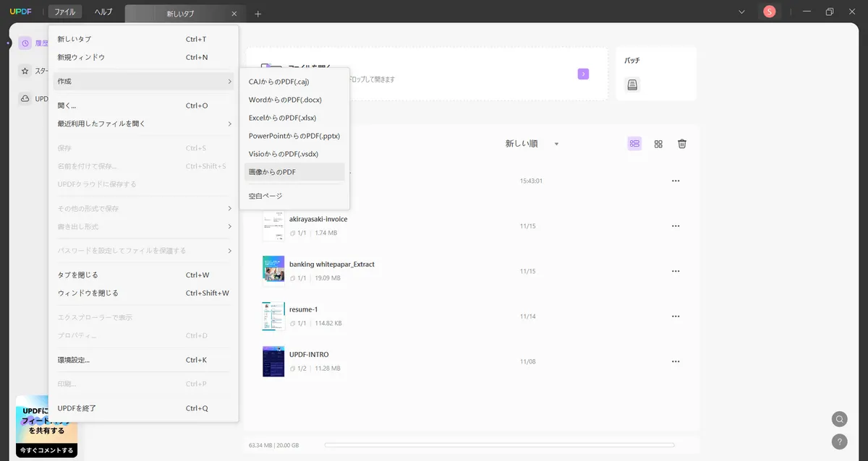
Task: Choose UPDFを終了 menu entry
Action: pyautogui.click(x=143, y=408)
